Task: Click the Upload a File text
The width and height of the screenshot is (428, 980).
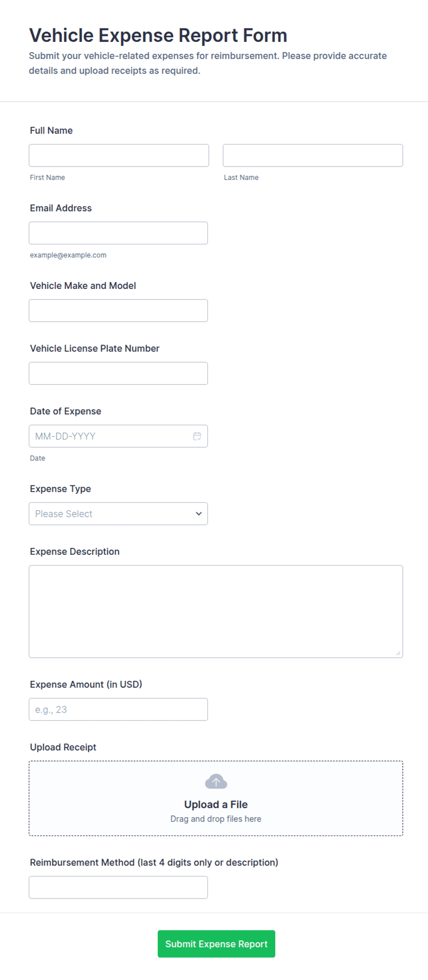Action: point(216,804)
